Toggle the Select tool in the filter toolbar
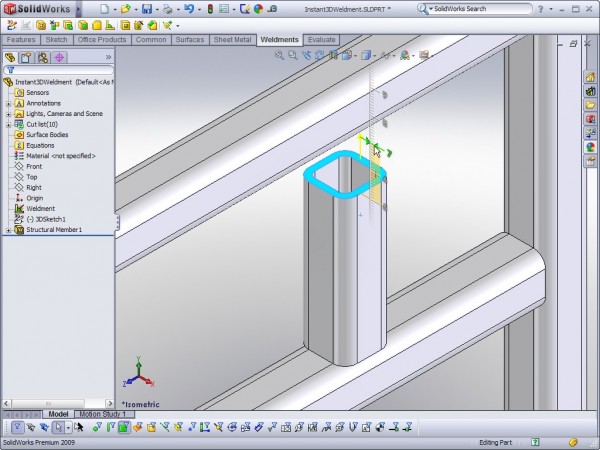The width and height of the screenshot is (600, 450). tap(58, 427)
